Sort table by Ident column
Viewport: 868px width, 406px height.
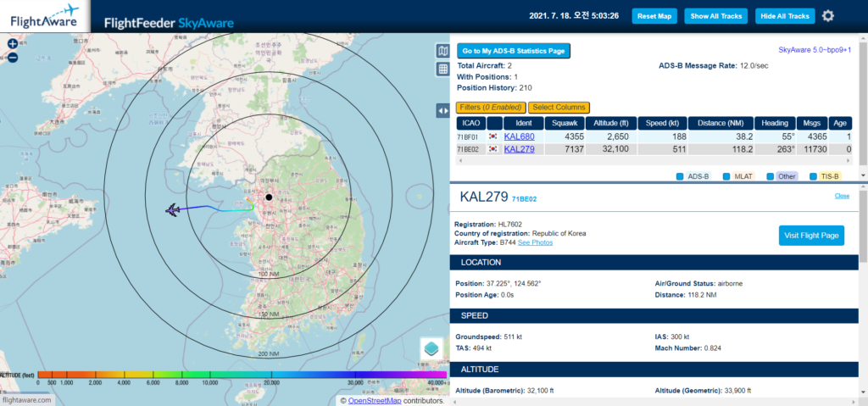point(522,123)
